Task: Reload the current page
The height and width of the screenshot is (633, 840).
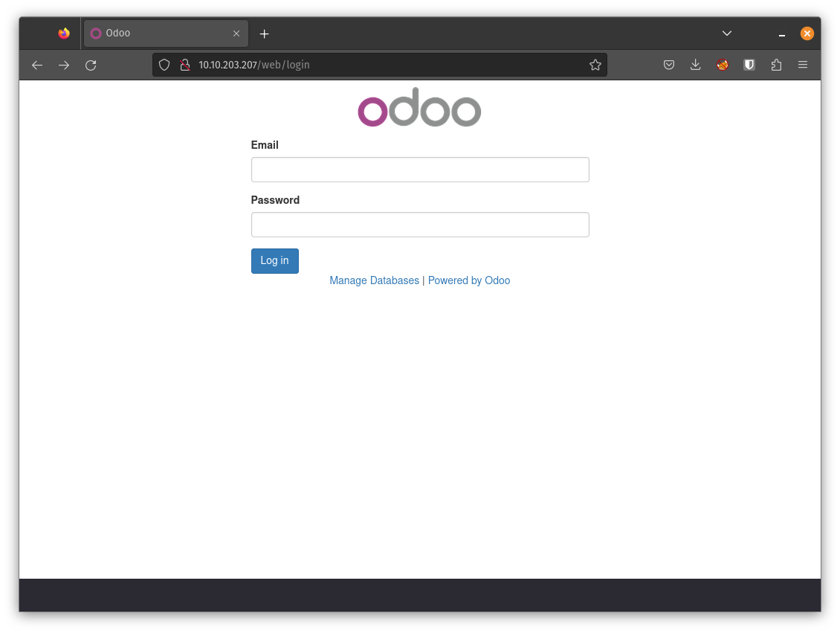Action: (91, 65)
